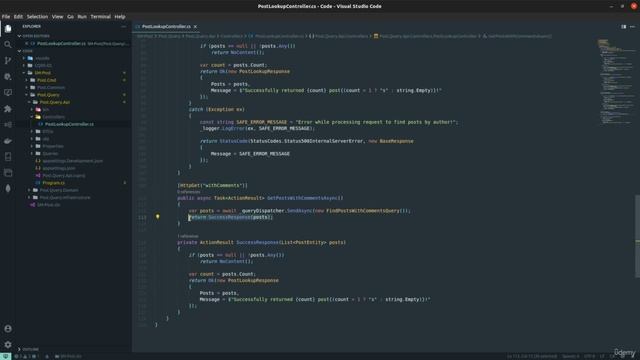Open the Accounts icon at bottom of activity bar

tap(8, 329)
